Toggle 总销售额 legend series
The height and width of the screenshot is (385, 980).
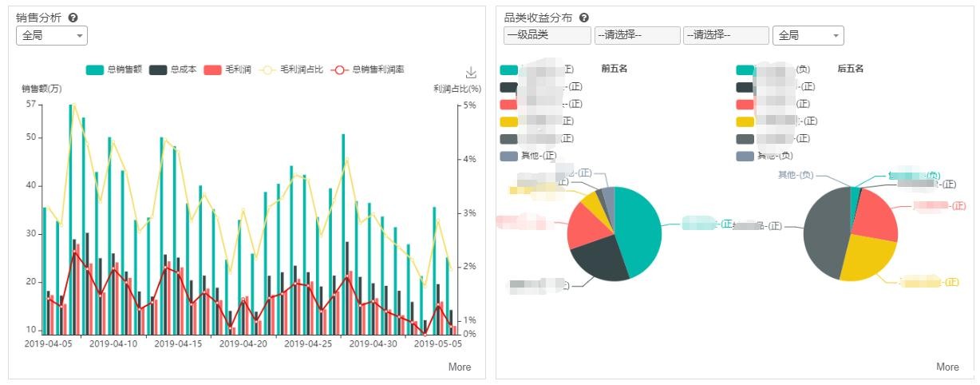click(114, 69)
